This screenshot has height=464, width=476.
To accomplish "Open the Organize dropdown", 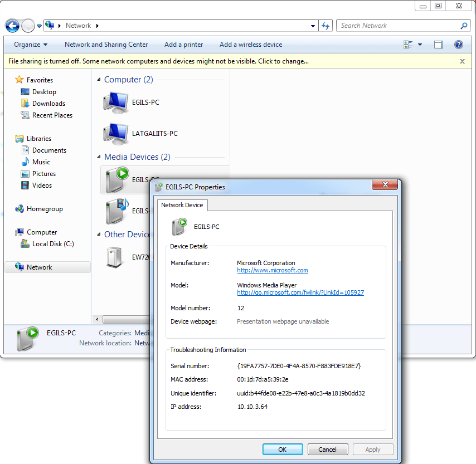I will click(x=31, y=45).
